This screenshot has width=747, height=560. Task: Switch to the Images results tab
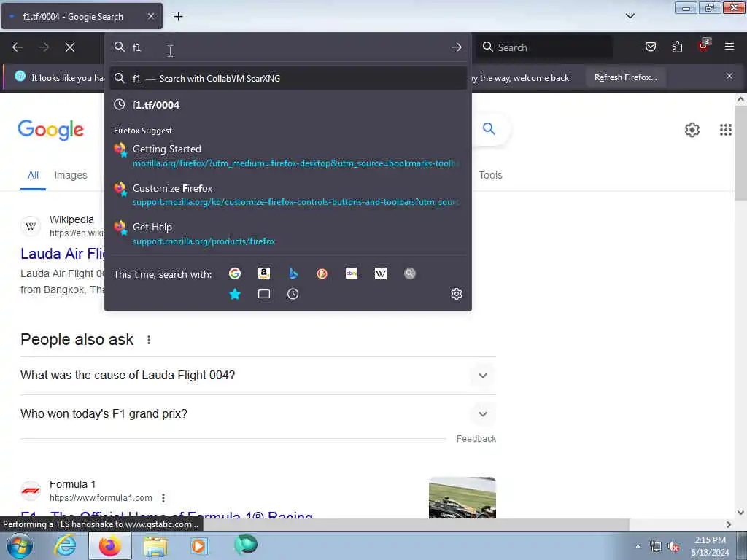tap(71, 175)
